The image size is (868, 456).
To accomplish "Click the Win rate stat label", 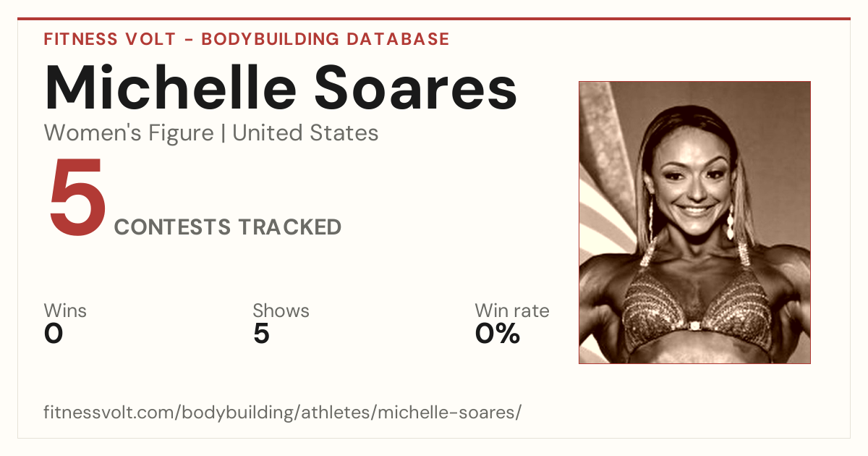I will point(512,311).
